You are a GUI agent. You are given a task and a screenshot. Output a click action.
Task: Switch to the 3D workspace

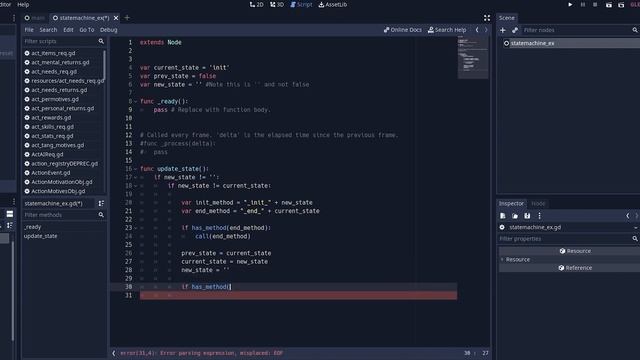pyautogui.click(x=277, y=4)
